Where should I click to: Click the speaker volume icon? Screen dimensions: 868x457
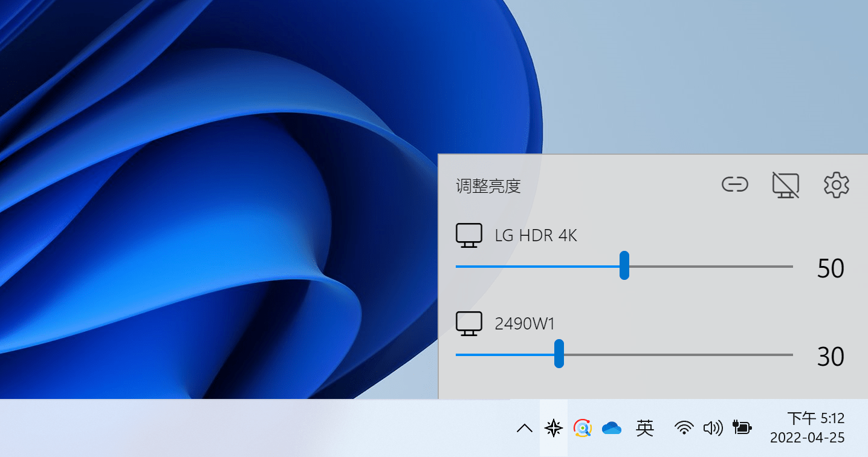coord(713,429)
